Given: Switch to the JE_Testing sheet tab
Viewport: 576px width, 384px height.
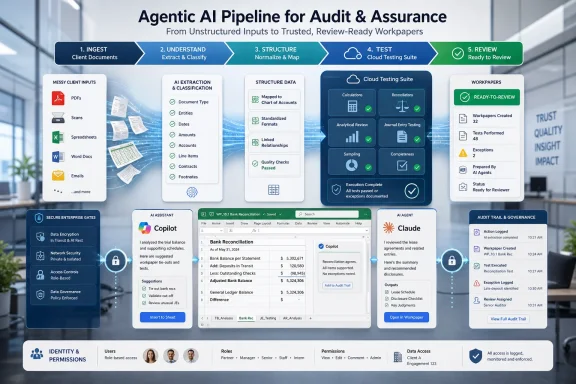Looking at the screenshot, I should click(x=268, y=318).
